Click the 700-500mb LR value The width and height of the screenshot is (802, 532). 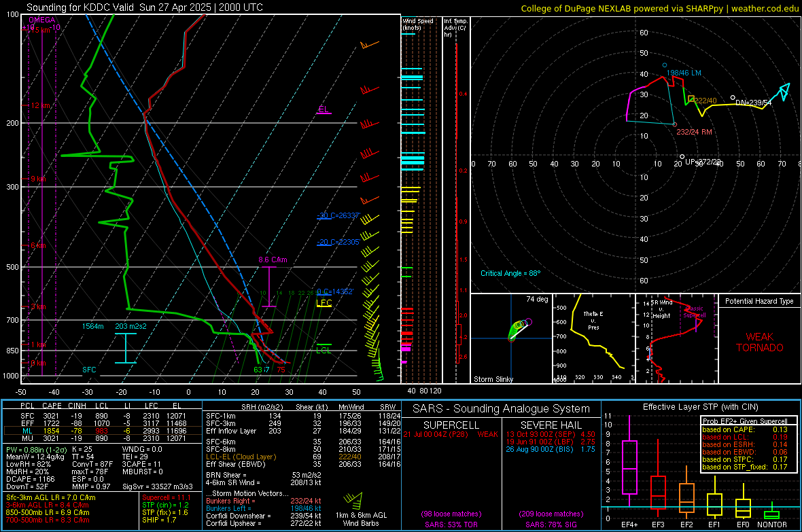pos(48,520)
